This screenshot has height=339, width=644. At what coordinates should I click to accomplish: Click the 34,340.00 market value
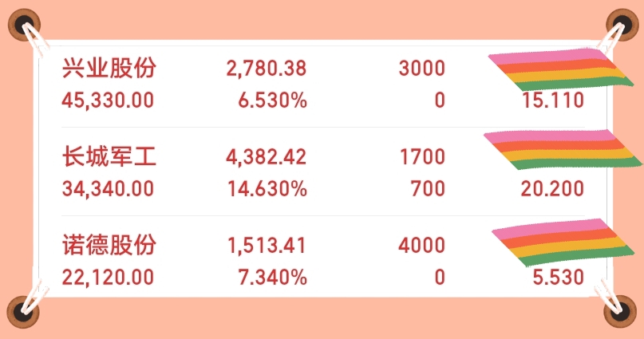(108, 189)
